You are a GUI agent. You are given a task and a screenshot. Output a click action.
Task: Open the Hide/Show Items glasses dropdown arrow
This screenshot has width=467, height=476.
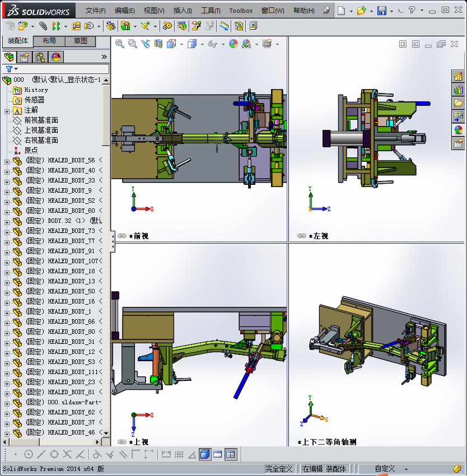(x=223, y=45)
